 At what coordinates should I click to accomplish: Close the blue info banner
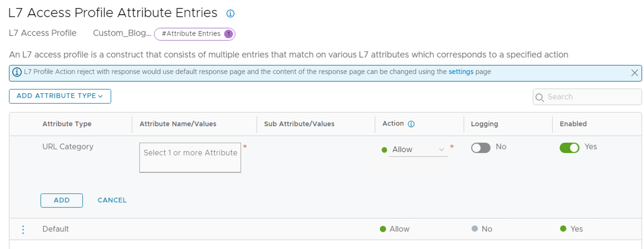(x=634, y=73)
